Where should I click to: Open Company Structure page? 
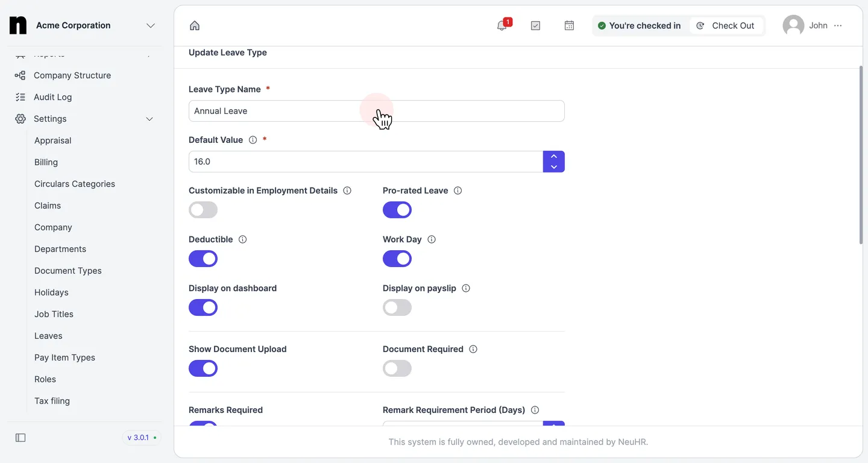[72, 75]
